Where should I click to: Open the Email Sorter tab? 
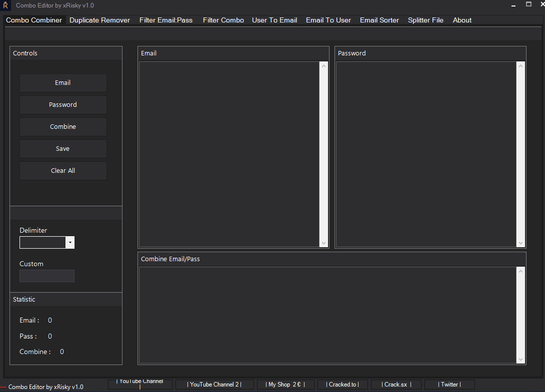tap(379, 20)
